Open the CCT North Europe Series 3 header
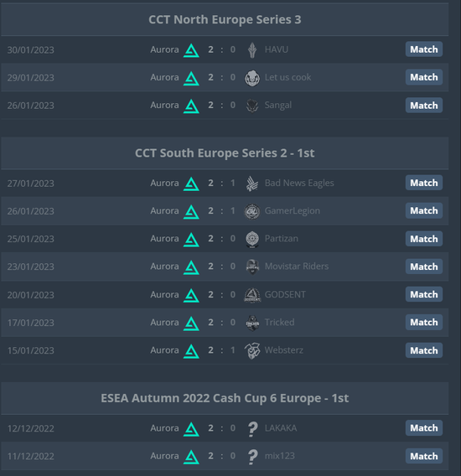 (225, 19)
